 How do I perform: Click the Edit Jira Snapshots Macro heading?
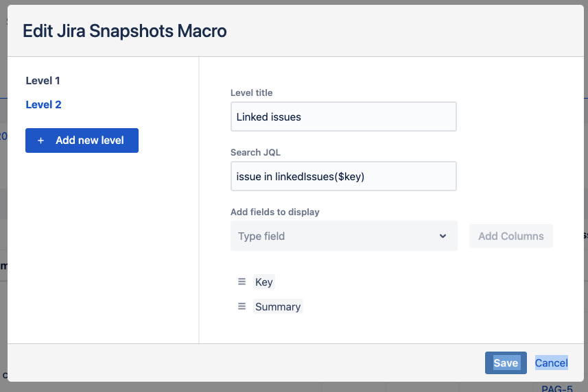pos(124,31)
